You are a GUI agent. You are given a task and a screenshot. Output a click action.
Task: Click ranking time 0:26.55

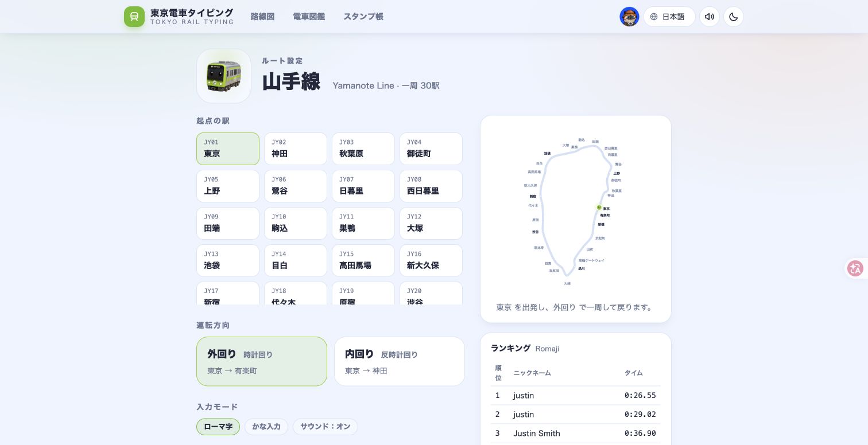[640, 395]
